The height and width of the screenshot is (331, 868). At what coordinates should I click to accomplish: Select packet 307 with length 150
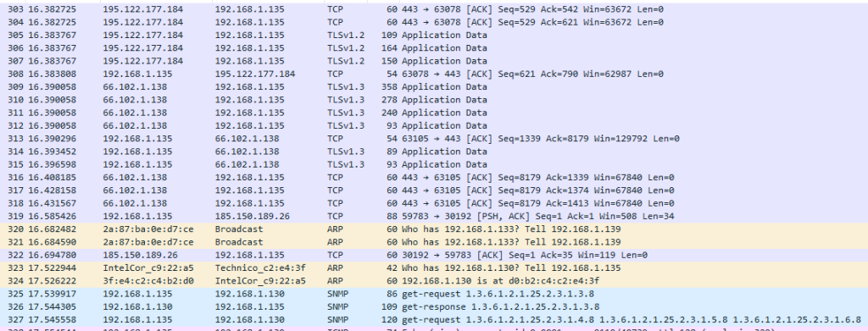click(x=434, y=61)
